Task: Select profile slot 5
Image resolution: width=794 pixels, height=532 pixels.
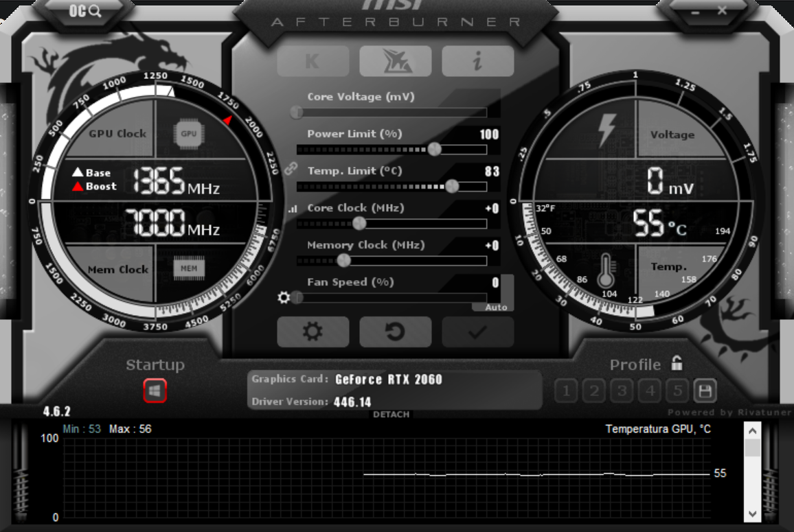Action: click(x=677, y=391)
